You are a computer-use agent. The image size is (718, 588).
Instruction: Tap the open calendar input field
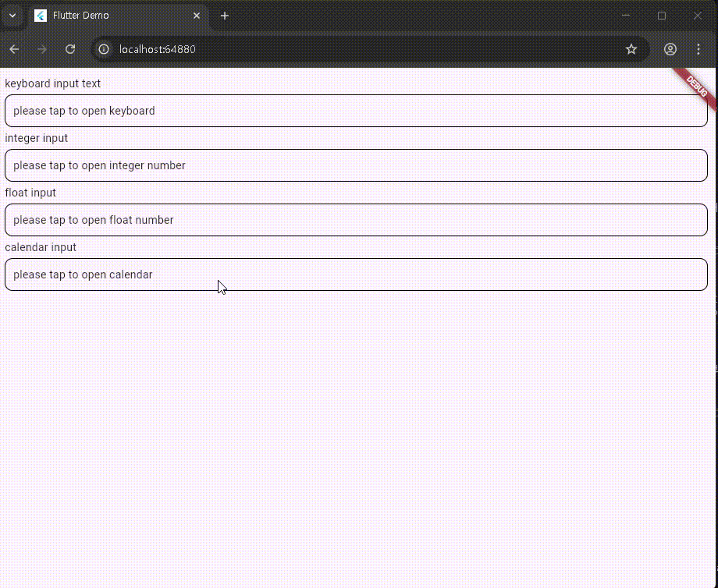356,275
